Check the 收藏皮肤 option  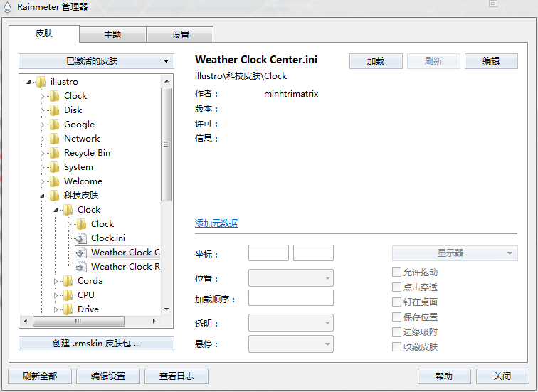point(396,346)
